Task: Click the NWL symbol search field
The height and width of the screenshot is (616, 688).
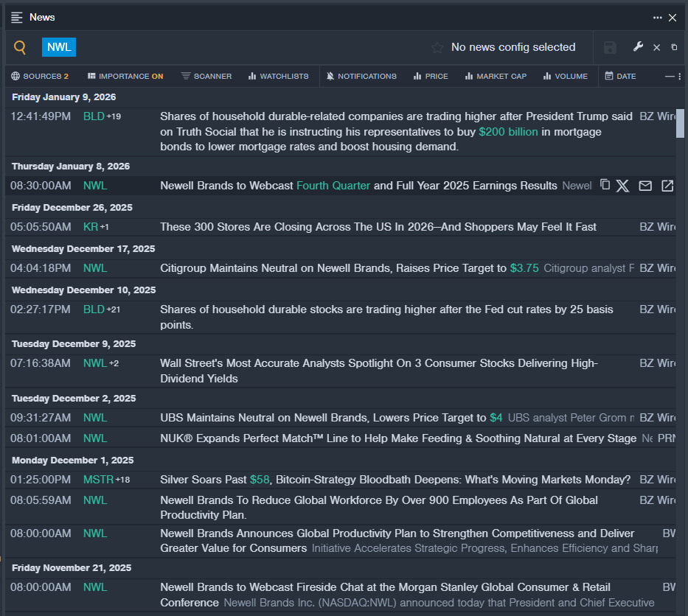Action: pyautogui.click(x=59, y=47)
